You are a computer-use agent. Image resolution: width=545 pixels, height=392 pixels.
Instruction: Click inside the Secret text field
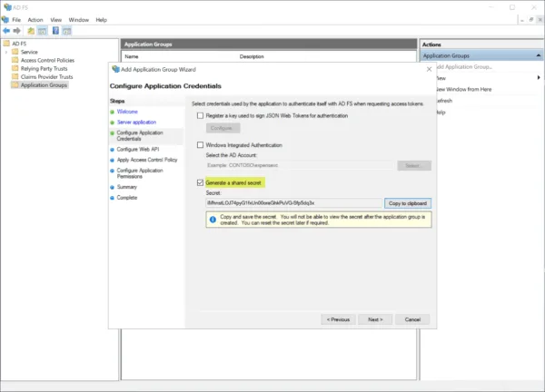[x=293, y=203]
